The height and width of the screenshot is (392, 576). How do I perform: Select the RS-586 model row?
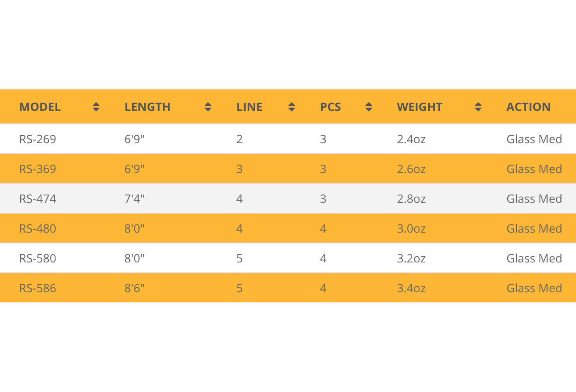[288, 288]
